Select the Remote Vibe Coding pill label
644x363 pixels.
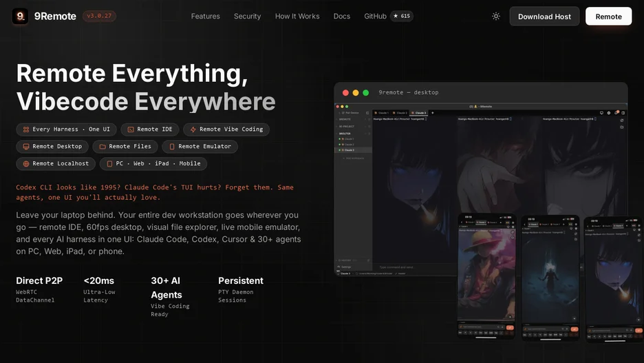tap(231, 129)
